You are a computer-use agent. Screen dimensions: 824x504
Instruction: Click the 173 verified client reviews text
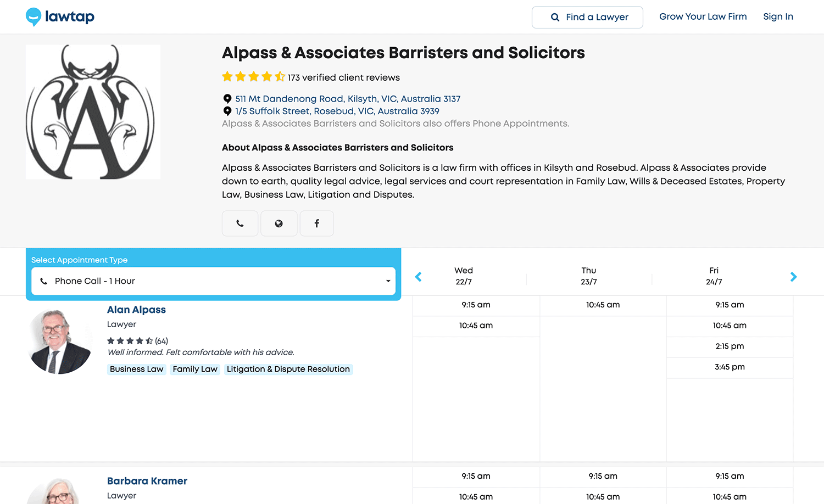(344, 77)
